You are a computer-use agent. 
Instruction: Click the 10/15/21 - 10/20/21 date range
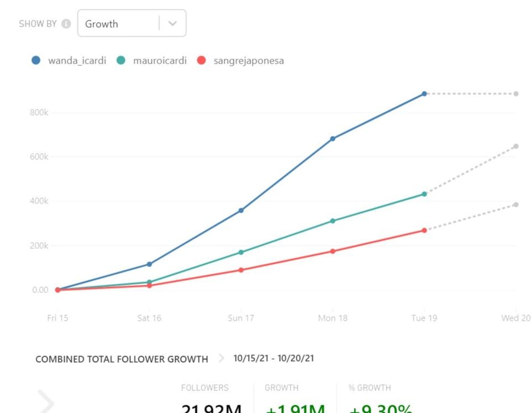point(273,359)
